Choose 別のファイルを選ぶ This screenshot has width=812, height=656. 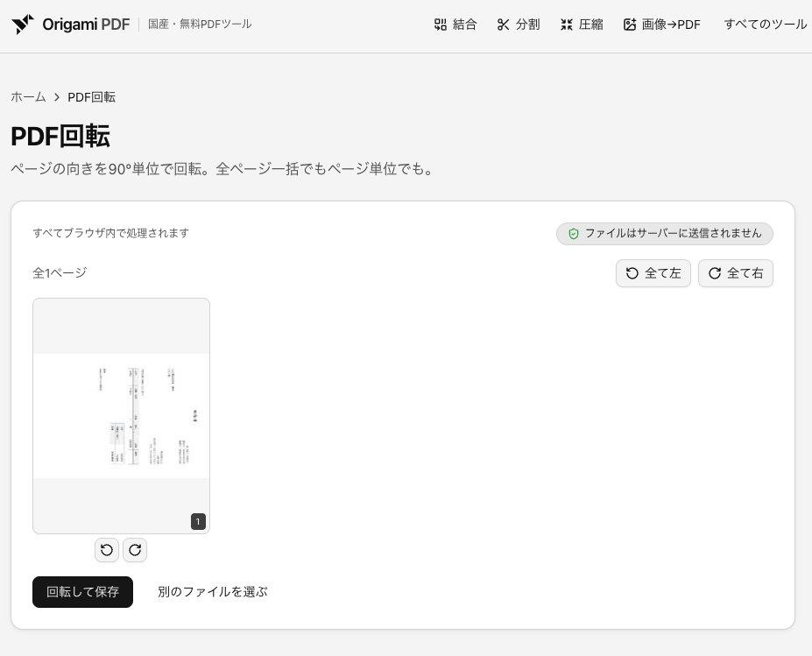(x=212, y=592)
